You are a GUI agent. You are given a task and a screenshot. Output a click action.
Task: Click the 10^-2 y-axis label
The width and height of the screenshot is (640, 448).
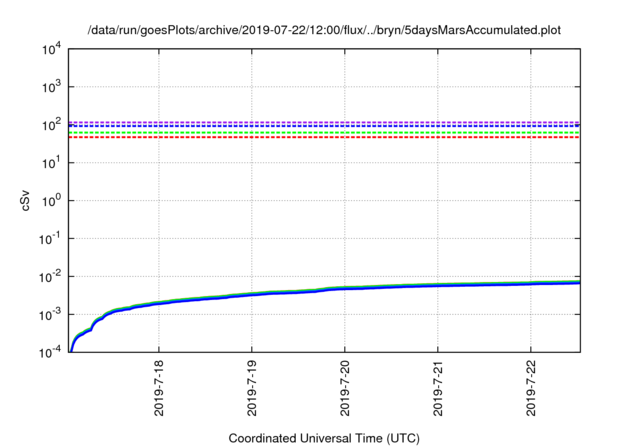coord(50,276)
